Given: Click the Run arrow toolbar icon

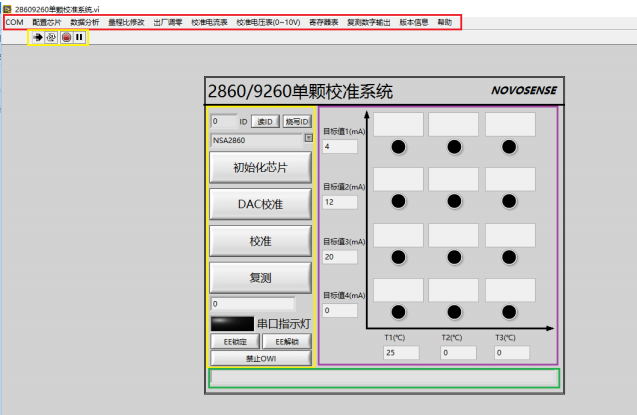Looking at the screenshot, I should coord(37,37).
